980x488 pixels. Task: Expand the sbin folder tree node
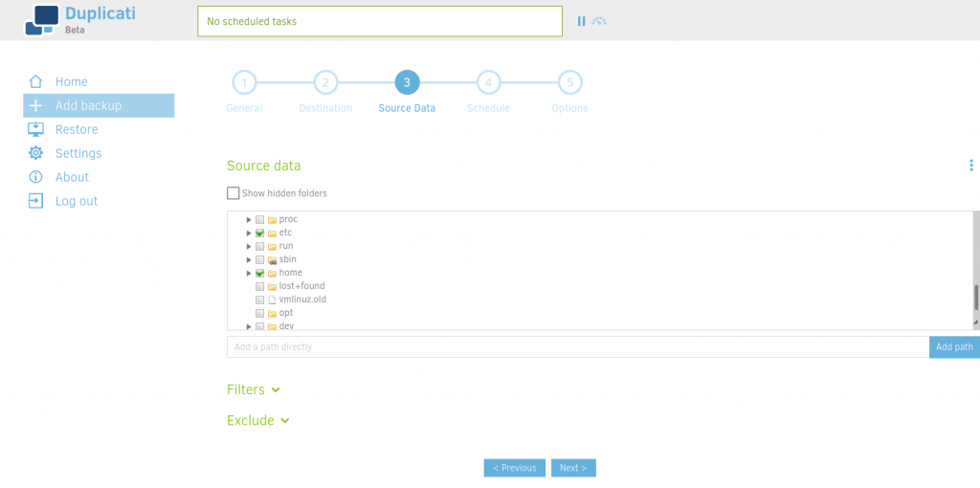(249, 260)
